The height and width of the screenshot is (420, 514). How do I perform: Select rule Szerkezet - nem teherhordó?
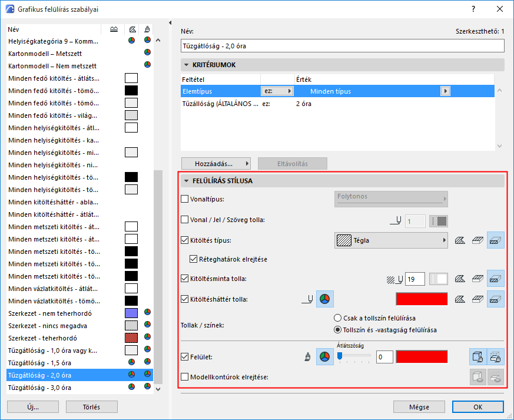click(x=79, y=313)
